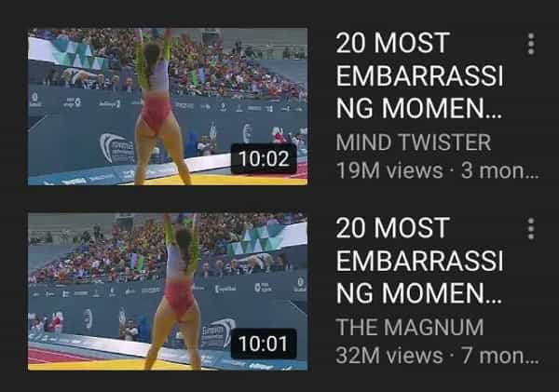
Task: Select the 19M views text
Action: tap(389, 170)
